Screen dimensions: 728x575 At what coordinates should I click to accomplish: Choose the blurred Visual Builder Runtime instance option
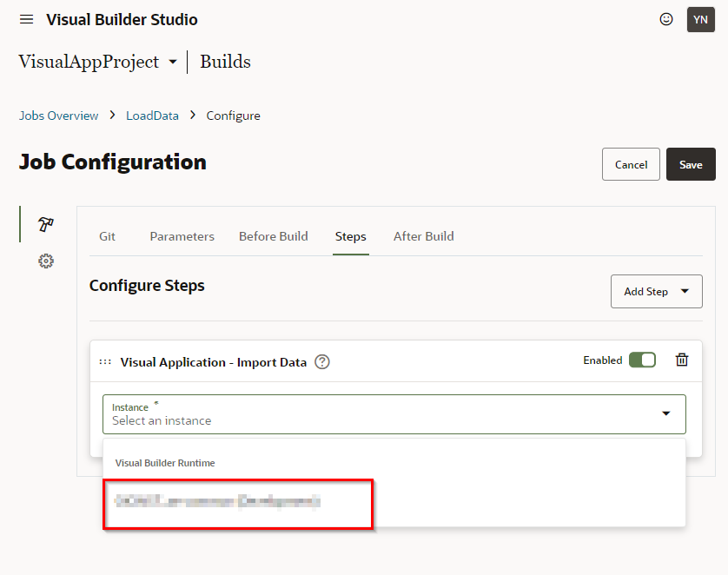tap(217, 501)
